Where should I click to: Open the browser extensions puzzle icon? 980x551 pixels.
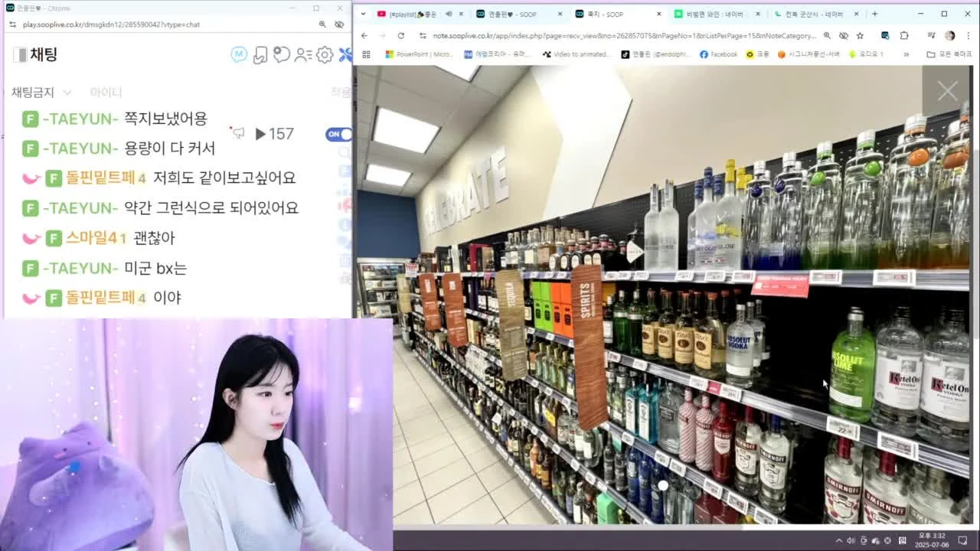coord(904,36)
